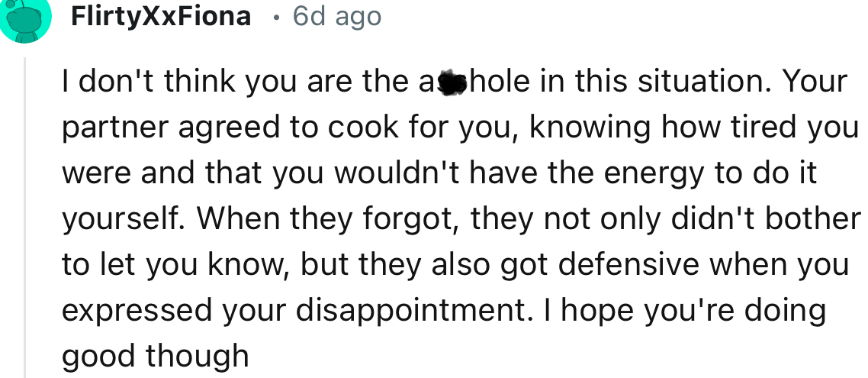
Task: Collapse the comment using the vertical thread line
Action: pos(24,217)
